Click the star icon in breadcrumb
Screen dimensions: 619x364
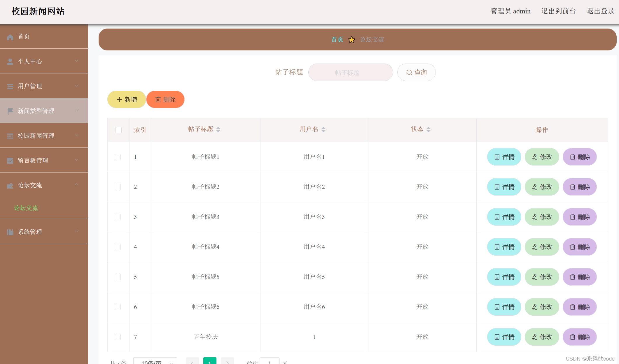[352, 40]
